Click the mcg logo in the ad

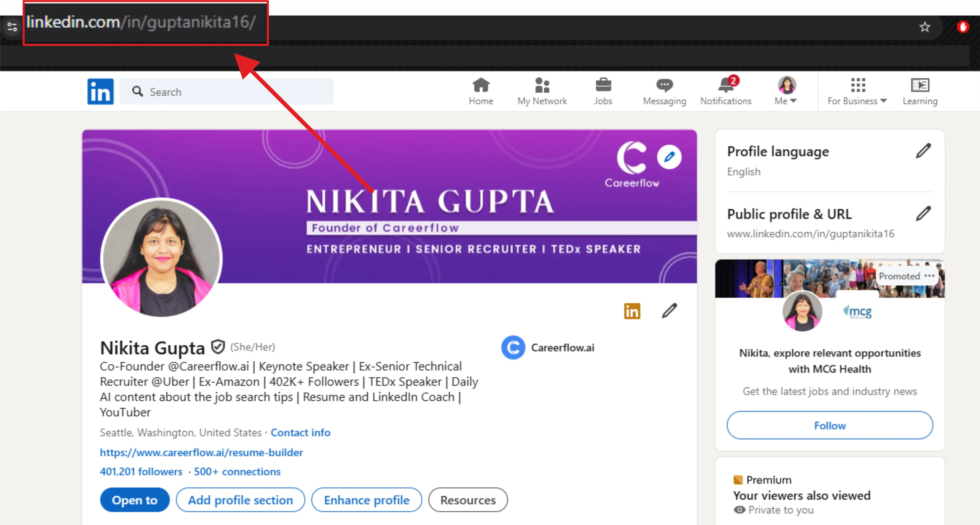pyautogui.click(x=858, y=311)
